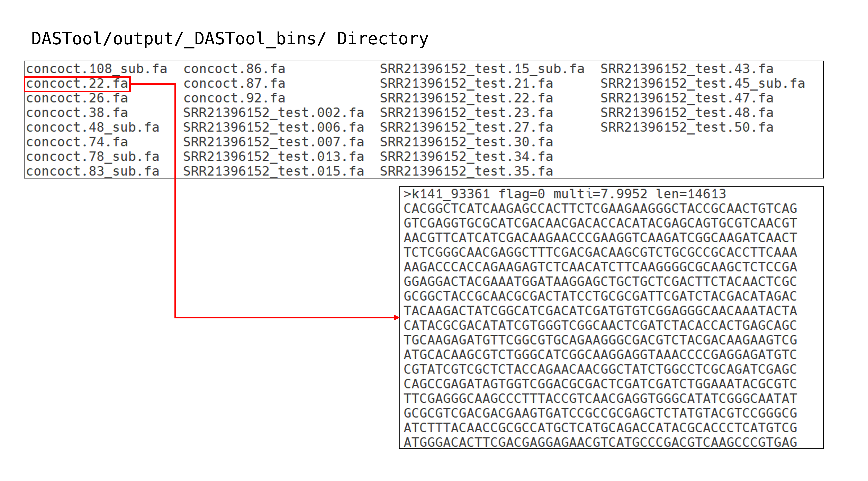Viewport: 868px width, 481px height.
Task: Click the SRR21396152_test.15_sub.fa file name
Action: pyautogui.click(x=482, y=69)
